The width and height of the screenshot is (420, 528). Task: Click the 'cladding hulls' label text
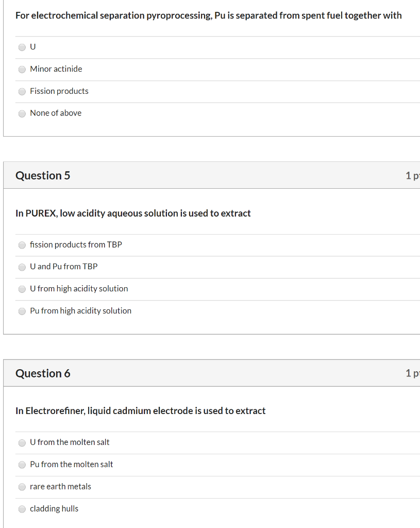[54, 508]
